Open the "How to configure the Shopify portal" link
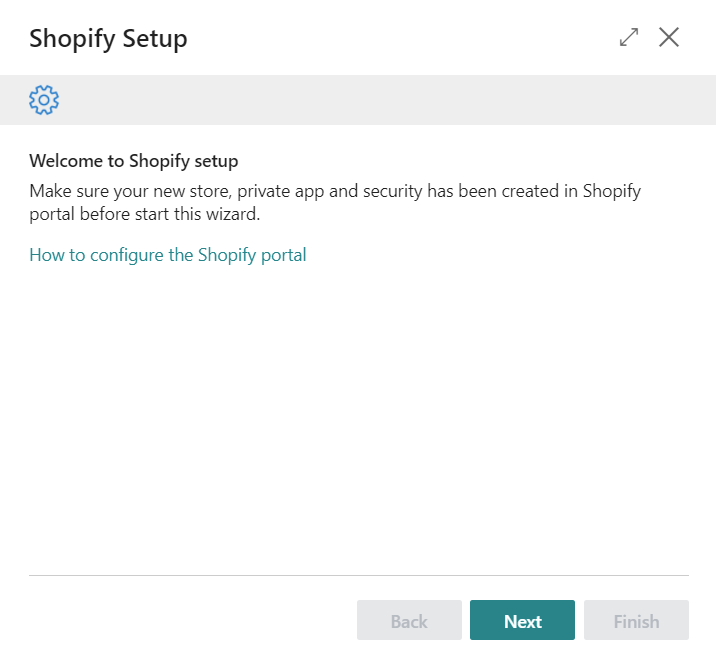Viewport: 716px width, 667px height. [168, 255]
